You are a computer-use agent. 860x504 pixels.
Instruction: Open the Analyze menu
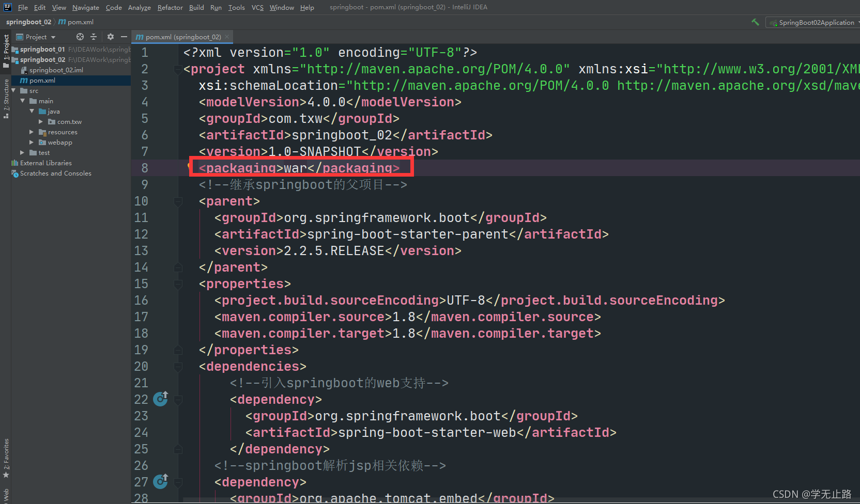tap(140, 7)
